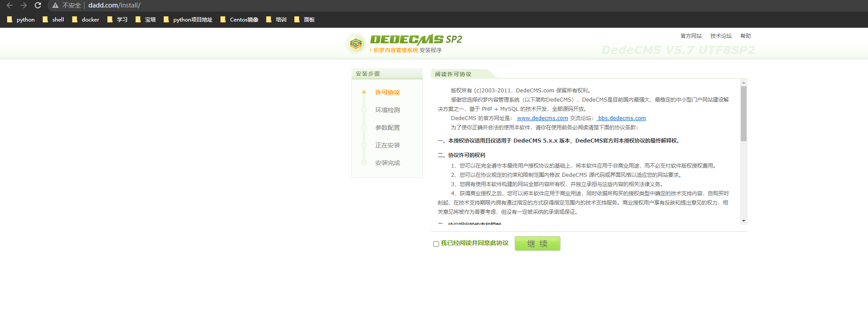Viewport: 868px width, 333px height.
Task: Click the browser forward arrow
Action: coord(24,5)
